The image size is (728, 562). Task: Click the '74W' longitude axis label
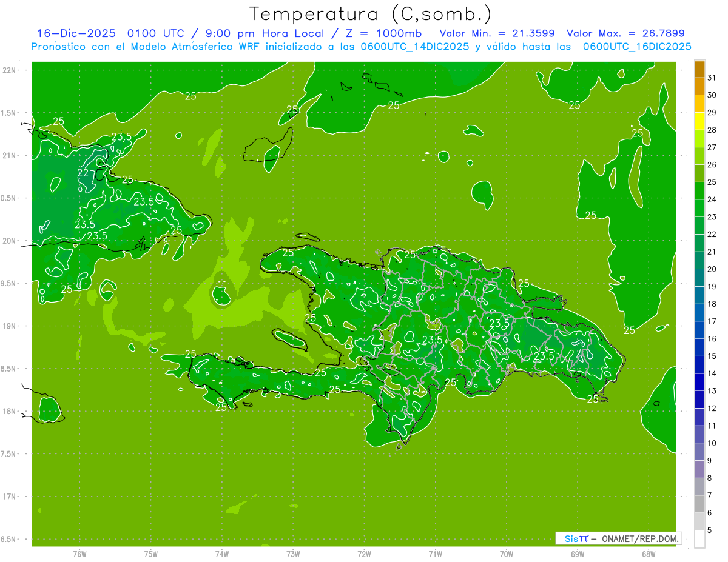click(x=222, y=554)
